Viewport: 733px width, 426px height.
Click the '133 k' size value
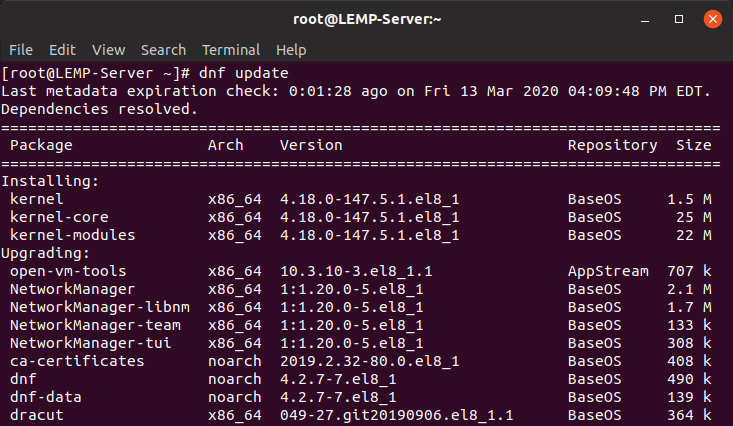pyautogui.click(x=690, y=325)
